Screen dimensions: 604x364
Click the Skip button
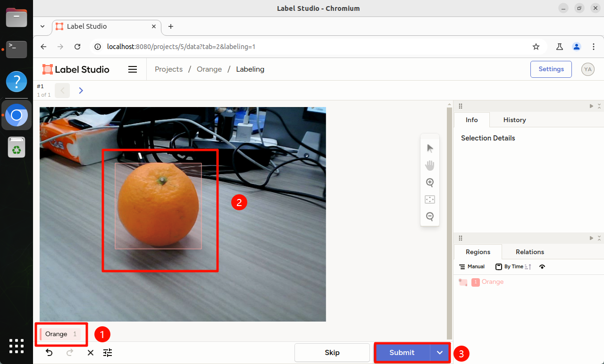click(x=332, y=353)
